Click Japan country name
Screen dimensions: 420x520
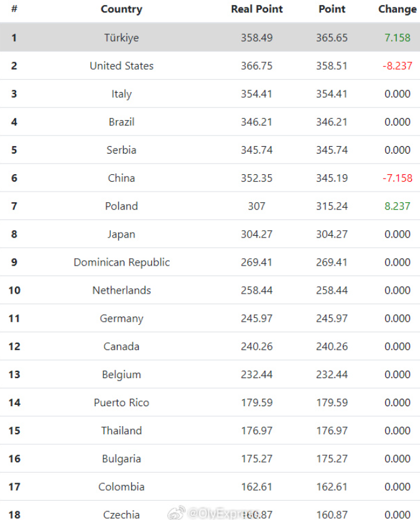[121, 234]
